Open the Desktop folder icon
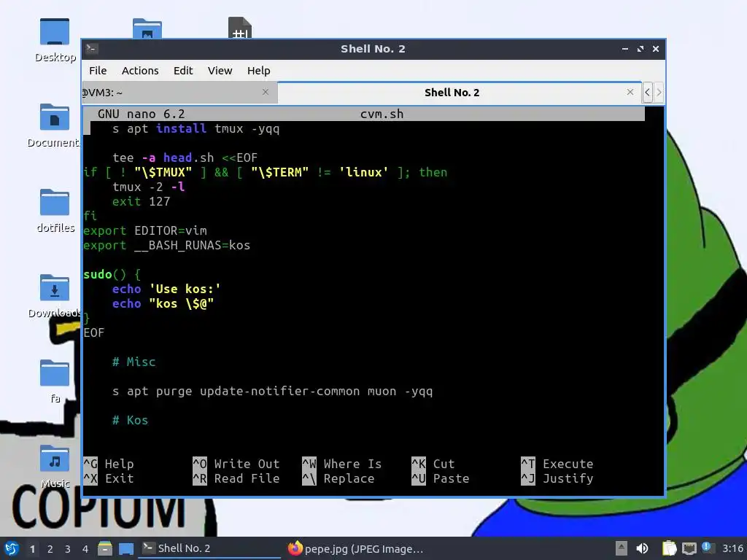This screenshot has height=560, width=747. [55, 32]
